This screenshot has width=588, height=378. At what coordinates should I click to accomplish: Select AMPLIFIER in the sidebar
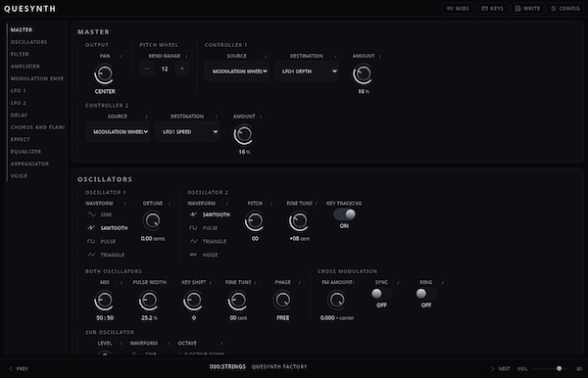(25, 67)
